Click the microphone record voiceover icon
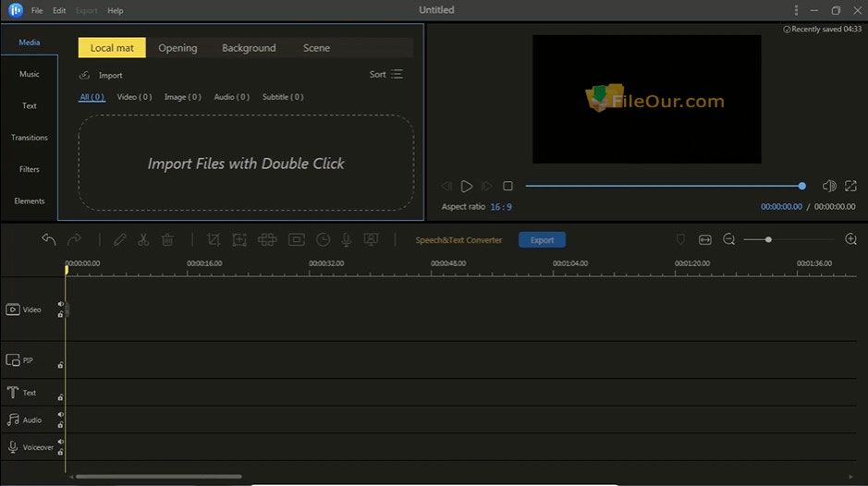 (x=346, y=239)
